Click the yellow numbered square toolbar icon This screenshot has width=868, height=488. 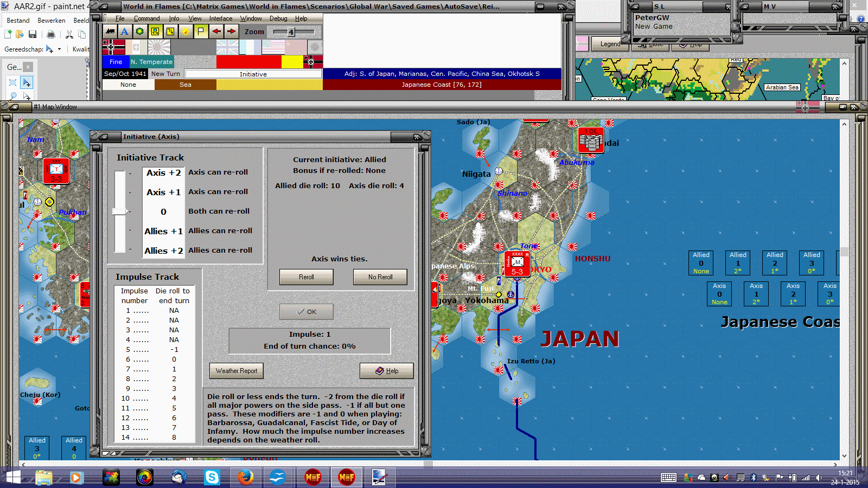tap(170, 31)
